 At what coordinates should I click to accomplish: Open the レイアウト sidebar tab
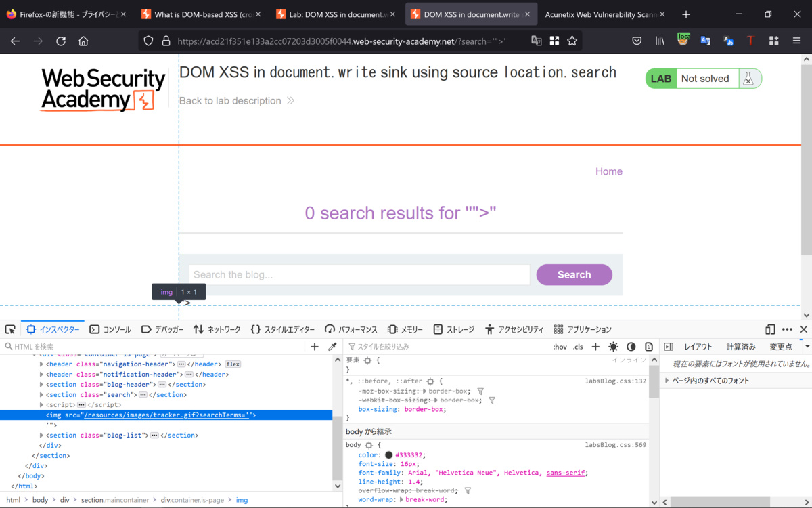(698, 347)
